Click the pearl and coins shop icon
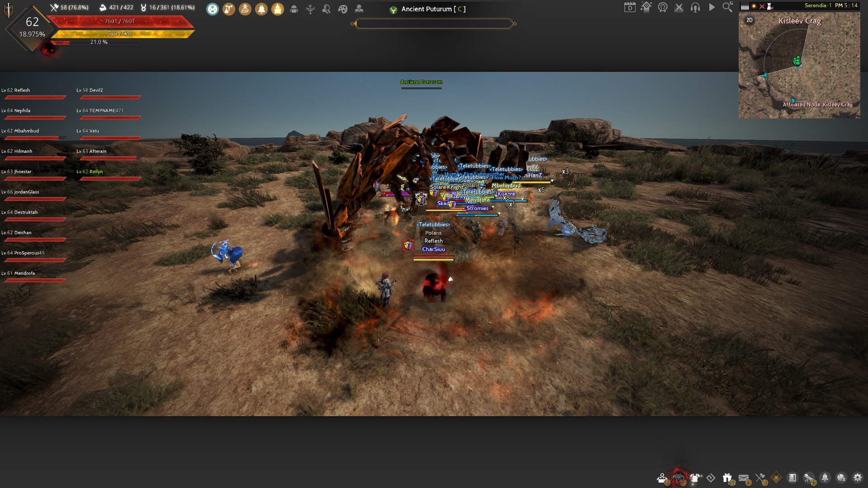The width and height of the screenshot is (868, 488). (841, 478)
